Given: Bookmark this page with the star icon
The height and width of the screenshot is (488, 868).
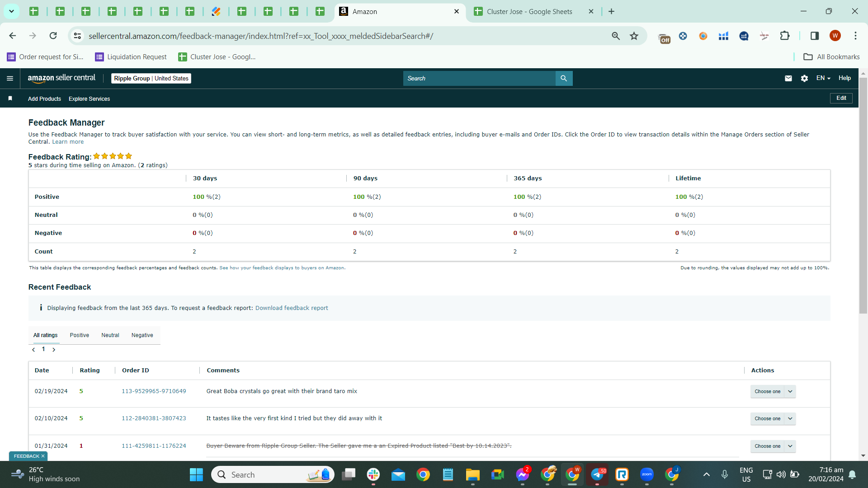Looking at the screenshot, I should 634,36.
